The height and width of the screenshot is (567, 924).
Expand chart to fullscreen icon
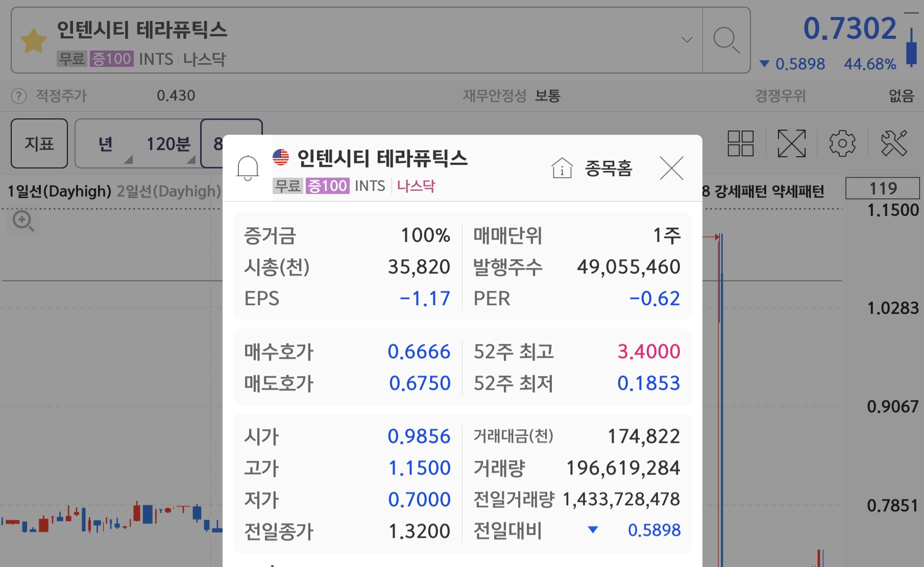[791, 143]
